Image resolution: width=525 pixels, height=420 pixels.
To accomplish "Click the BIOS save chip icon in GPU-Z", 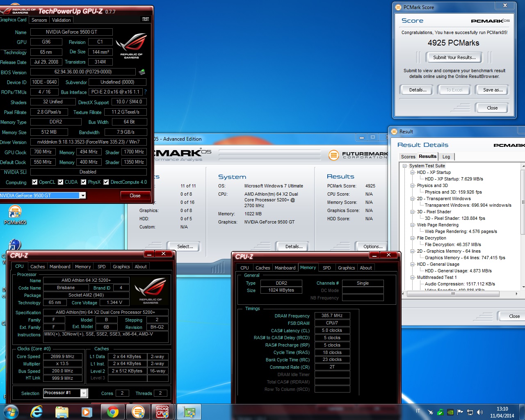I will pos(142,72).
